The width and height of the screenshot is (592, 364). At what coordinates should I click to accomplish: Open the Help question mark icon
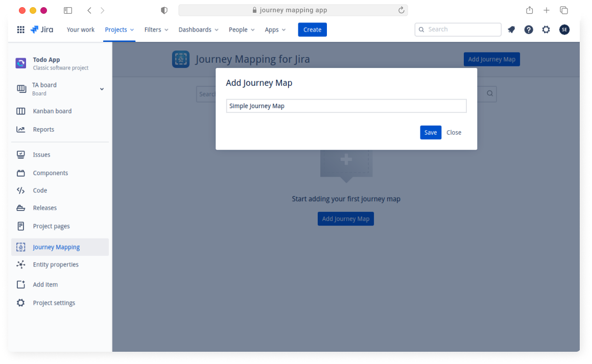(x=529, y=30)
